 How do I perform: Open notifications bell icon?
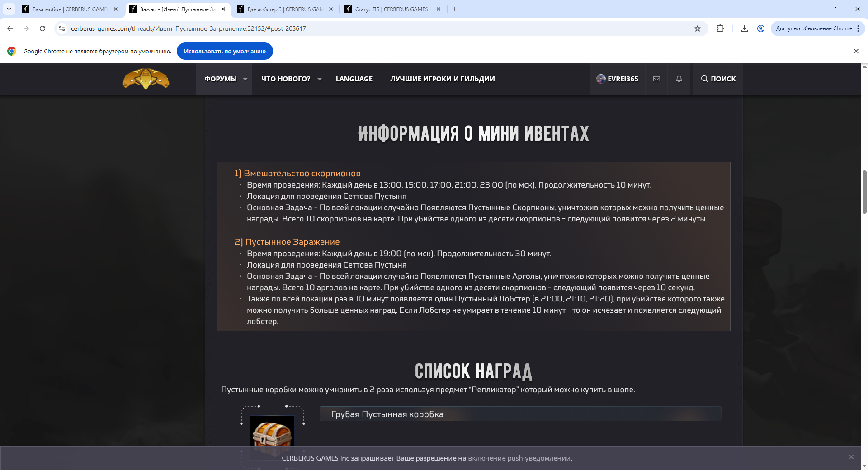pyautogui.click(x=679, y=79)
